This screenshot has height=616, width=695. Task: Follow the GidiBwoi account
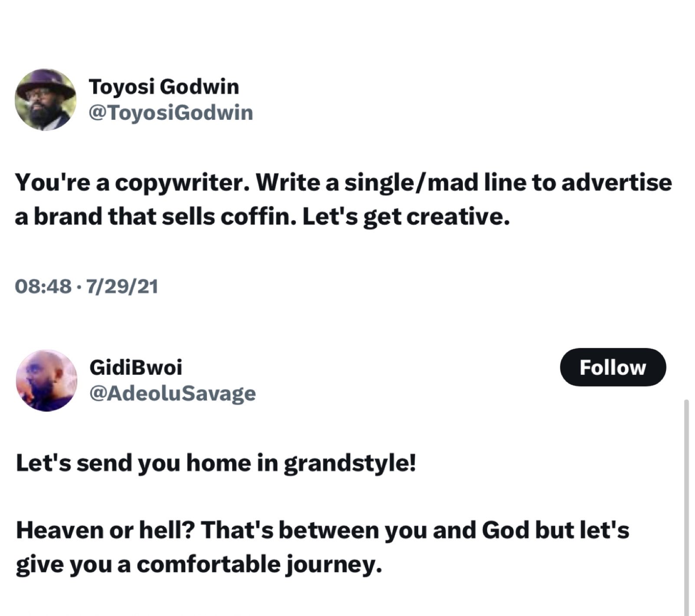(x=613, y=367)
